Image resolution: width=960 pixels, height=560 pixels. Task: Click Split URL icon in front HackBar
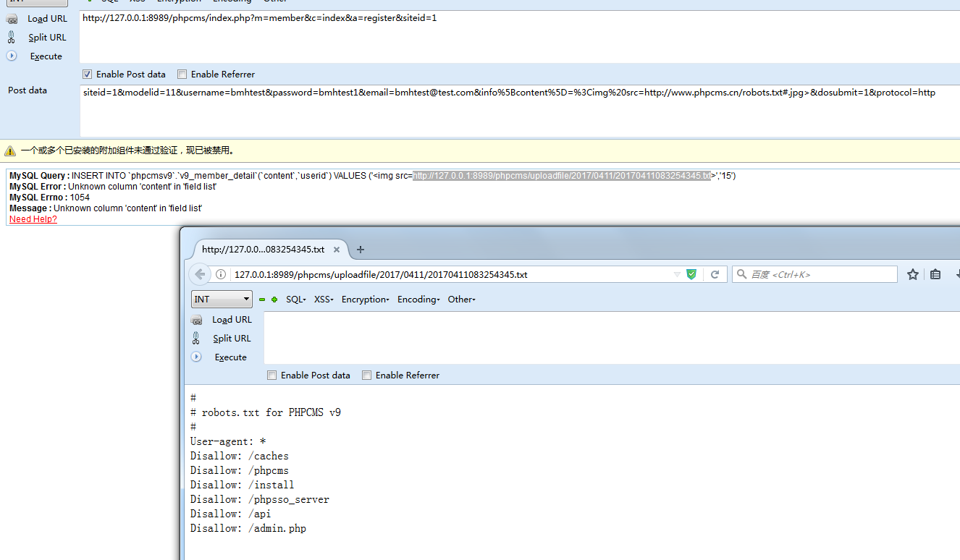point(196,338)
